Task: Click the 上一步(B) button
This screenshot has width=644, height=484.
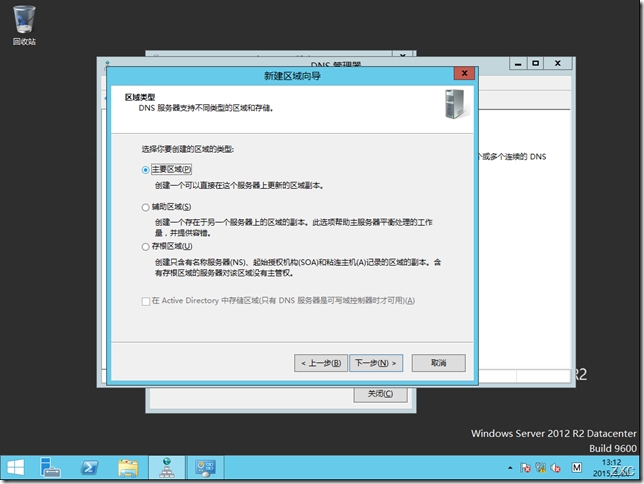Action: (321, 363)
